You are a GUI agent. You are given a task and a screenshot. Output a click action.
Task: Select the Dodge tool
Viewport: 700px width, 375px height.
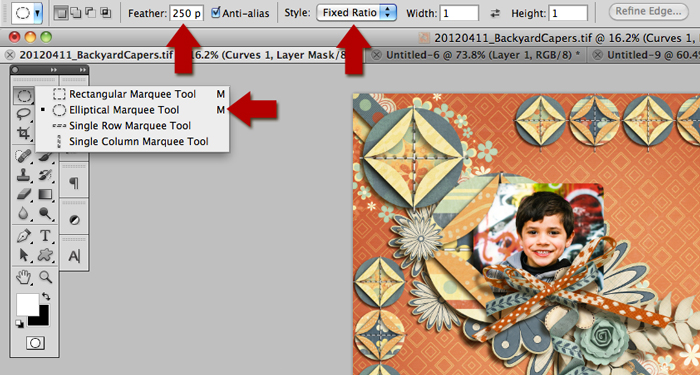click(x=46, y=213)
